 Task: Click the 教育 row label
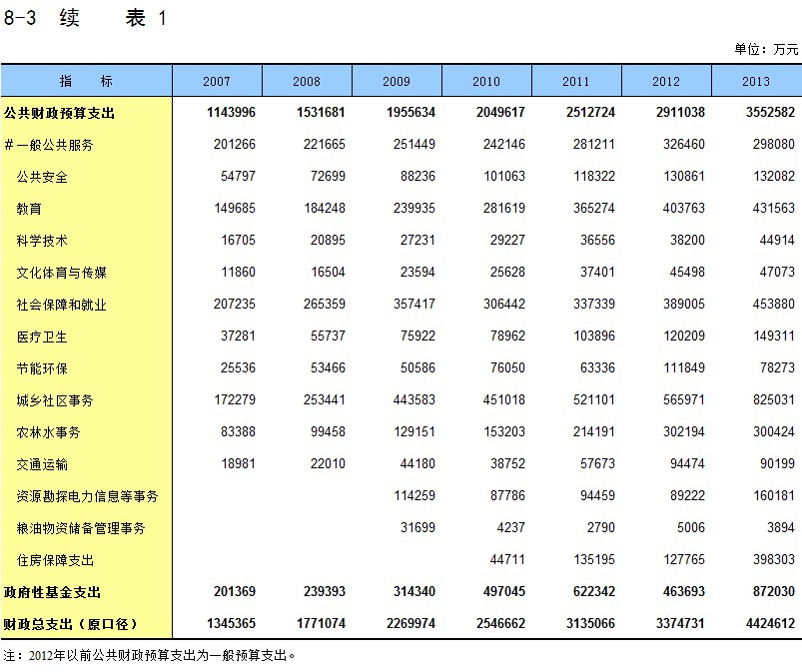(x=29, y=209)
